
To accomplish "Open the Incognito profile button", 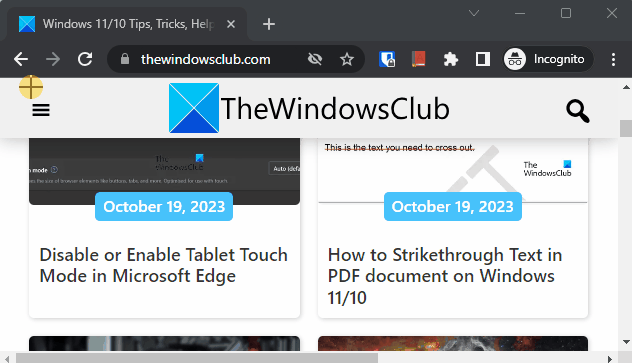I will point(548,59).
